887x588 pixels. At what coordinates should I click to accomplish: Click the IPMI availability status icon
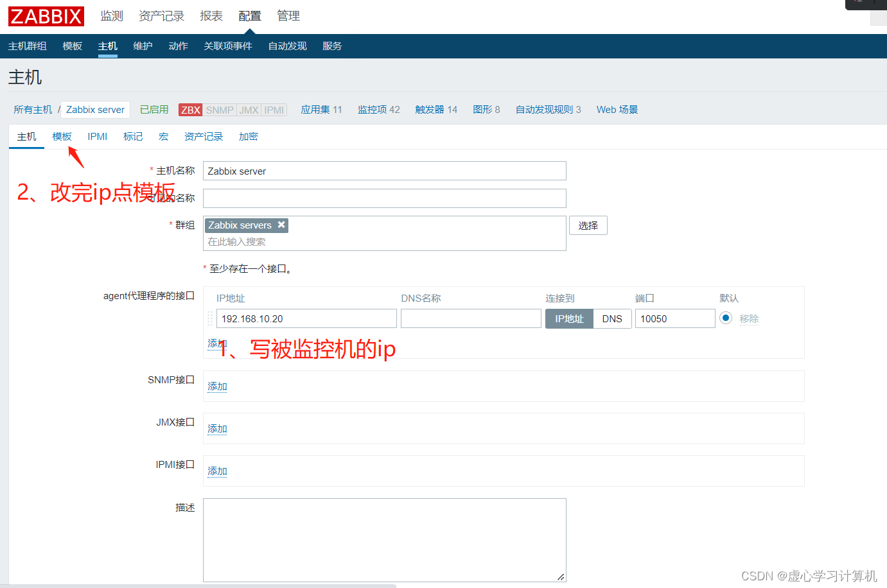click(x=274, y=110)
